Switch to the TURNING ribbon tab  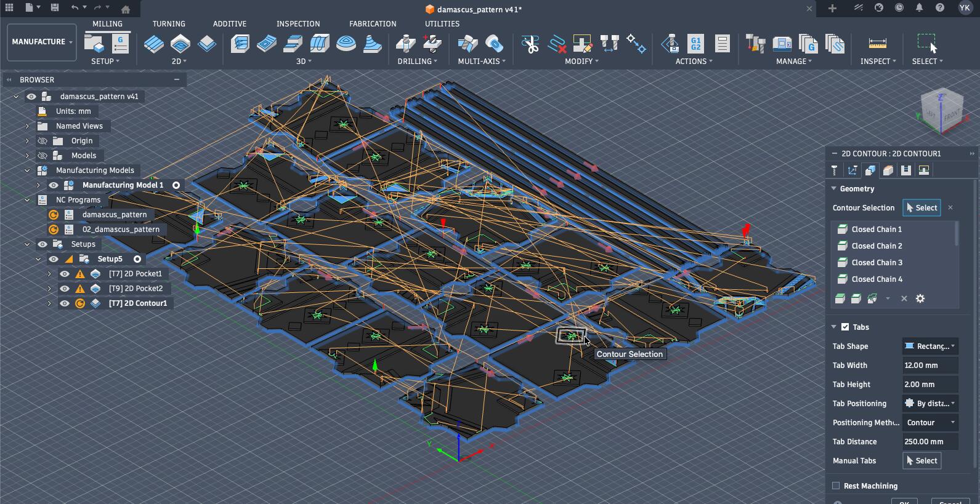(169, 23)
